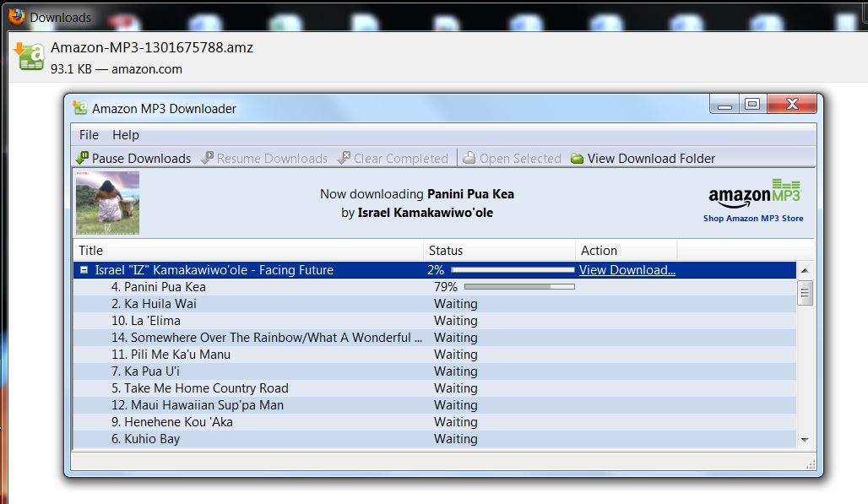This screenshot has width=868, height=504.
Task: Select the album row Israel "IZ" Kamakawiwo'ole - Facing Future
Action: click(x=435, y=270)
